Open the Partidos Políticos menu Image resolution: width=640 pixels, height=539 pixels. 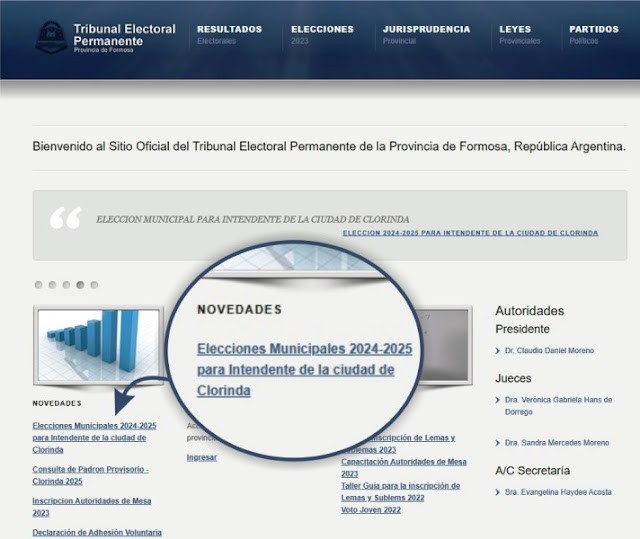(x=594, y=35)
